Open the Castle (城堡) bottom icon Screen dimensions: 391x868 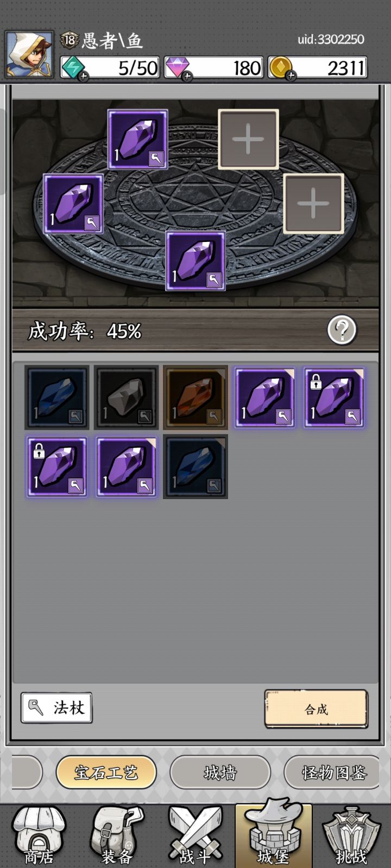tap(273, 834)
